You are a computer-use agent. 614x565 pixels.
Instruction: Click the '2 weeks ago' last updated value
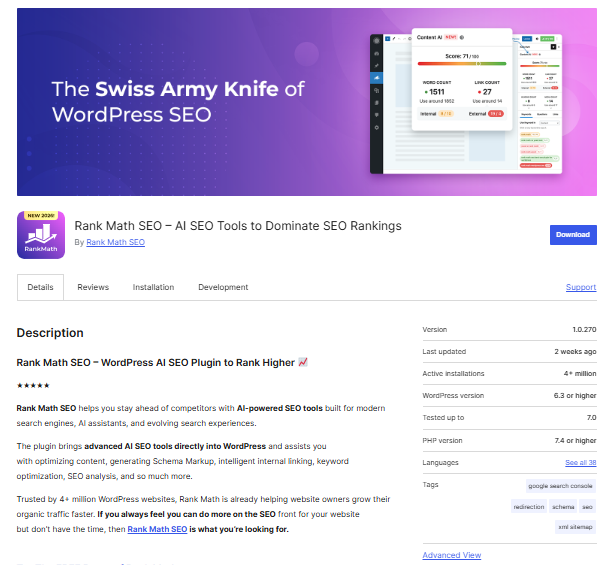[x=575, y=352]
